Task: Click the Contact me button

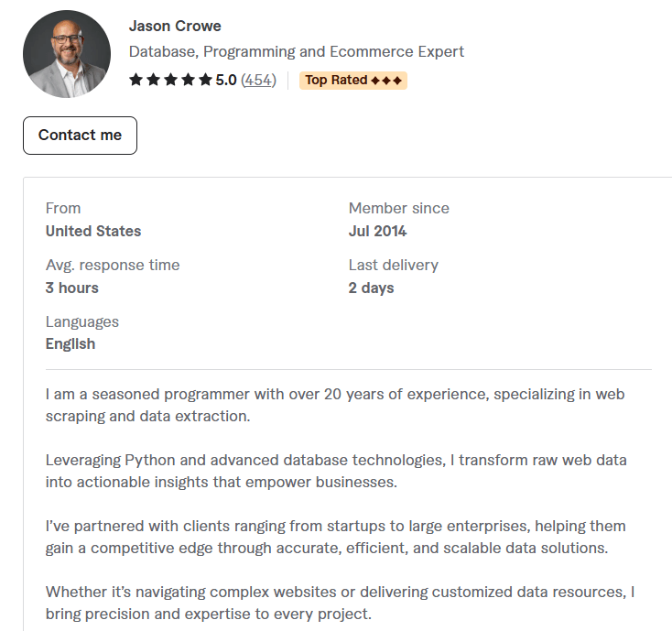Action: tap(81, 136)
